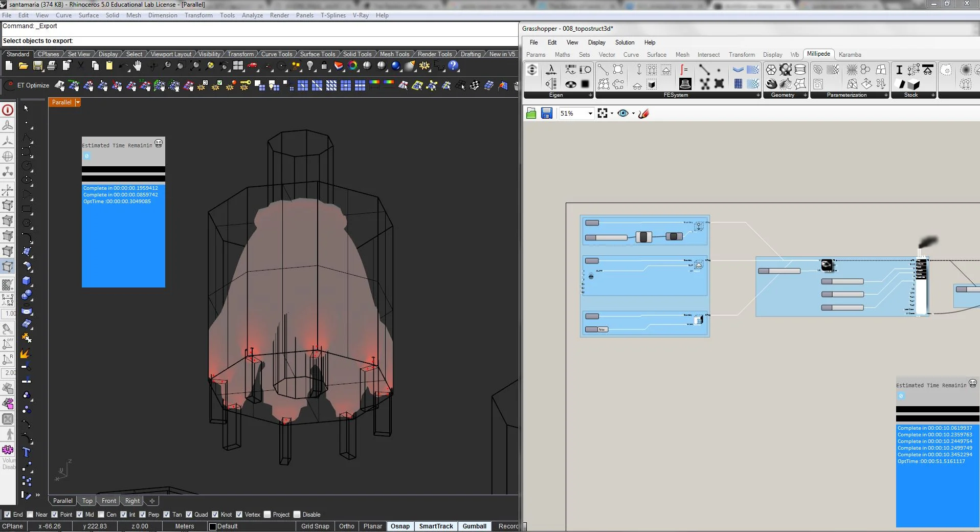Select the Text tool in left sidebar
The width and height of the screenshot is (980, 532).
pyautogui.click(x=27, y=452)
